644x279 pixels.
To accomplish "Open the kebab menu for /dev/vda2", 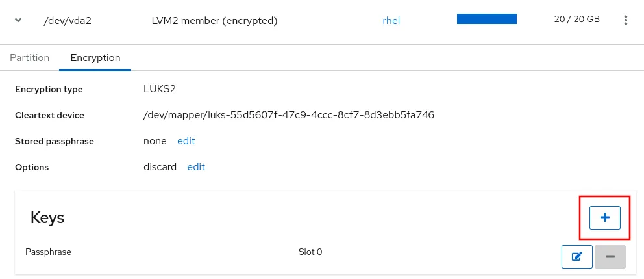I will pos(626,20).
